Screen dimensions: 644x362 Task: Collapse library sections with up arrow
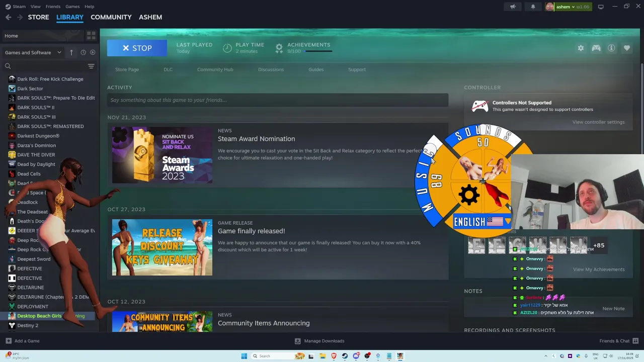coord(71,52)
